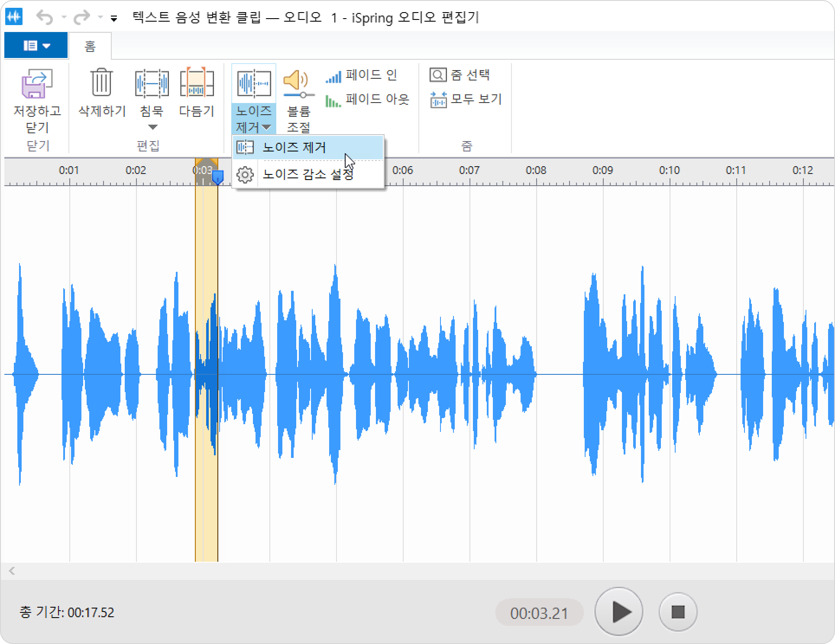Screen dimensions: 835x644
Task: Click the Save and Close (저장하고 닫기) icon
Action: (37, 84)
